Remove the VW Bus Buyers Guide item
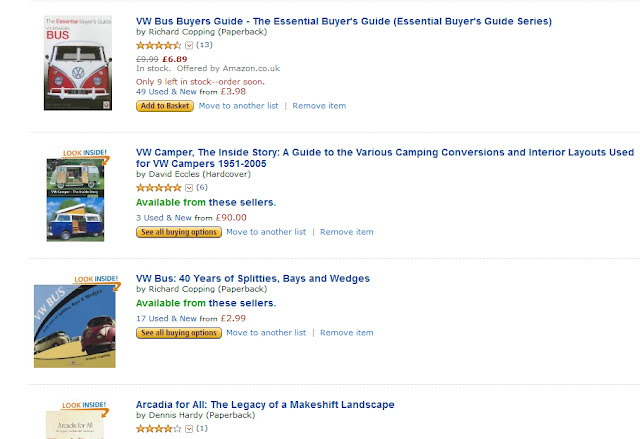The image size is (640, 439). pyautogui.click(x=319, y=106)
